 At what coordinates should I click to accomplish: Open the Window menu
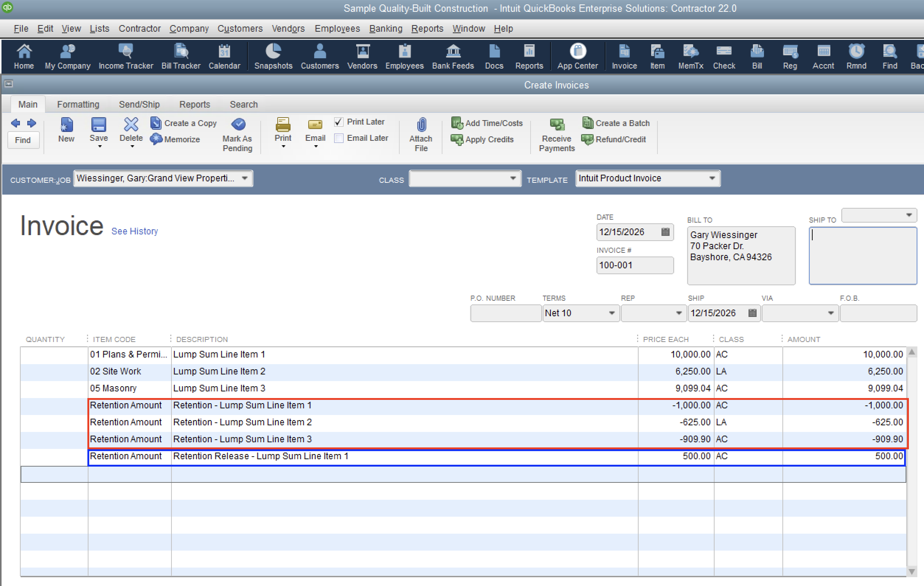[469, 29]
